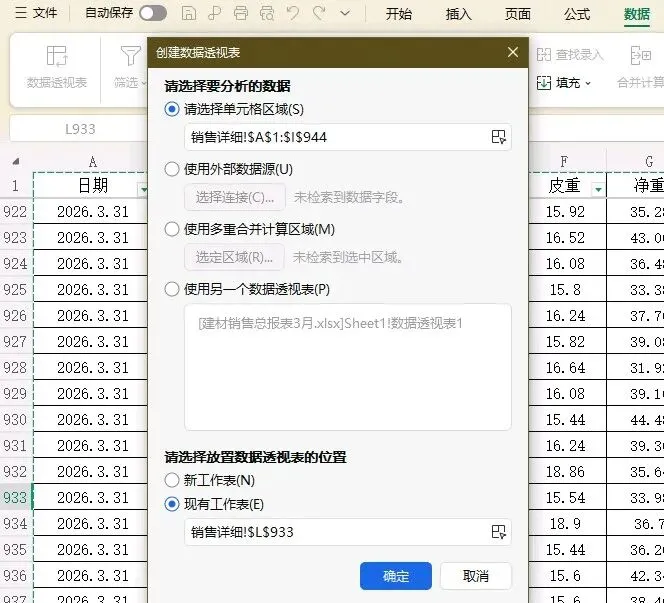The height and width of the screenshot is (603, 664).
Task: Click the 确定 button
Action: point(396,576)
